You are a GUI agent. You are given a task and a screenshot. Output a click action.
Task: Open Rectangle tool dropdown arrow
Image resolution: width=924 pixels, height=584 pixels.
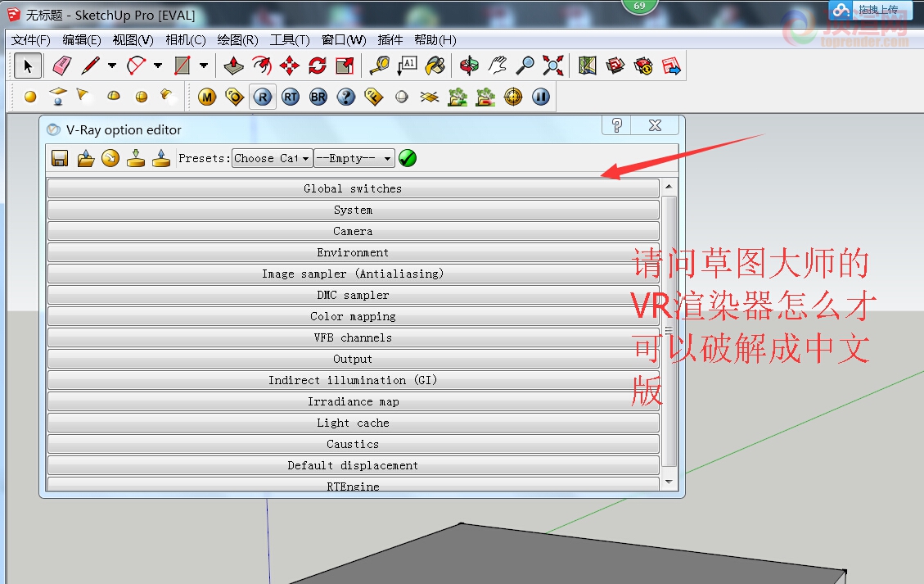pyautogui.click(x=204, y=66)
